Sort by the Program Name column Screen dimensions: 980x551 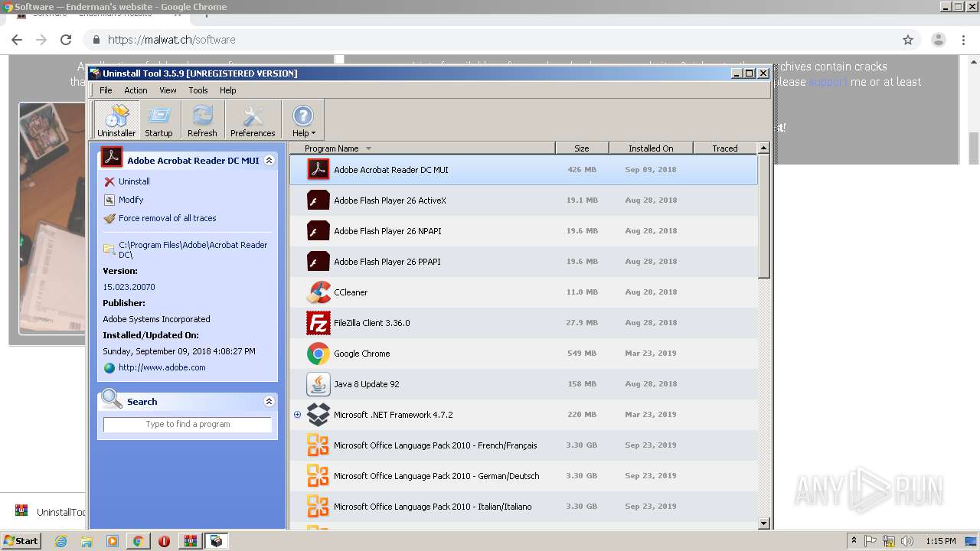pos(422,148)
